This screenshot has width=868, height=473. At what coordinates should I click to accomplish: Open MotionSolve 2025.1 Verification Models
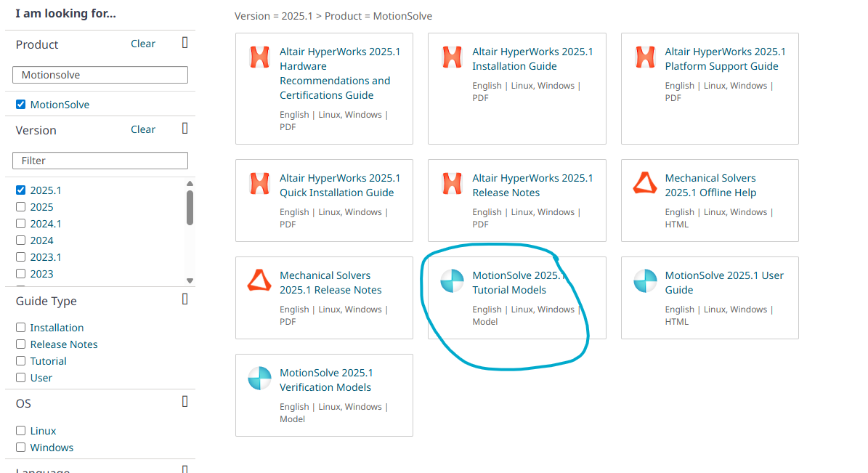tap(326, 380)
